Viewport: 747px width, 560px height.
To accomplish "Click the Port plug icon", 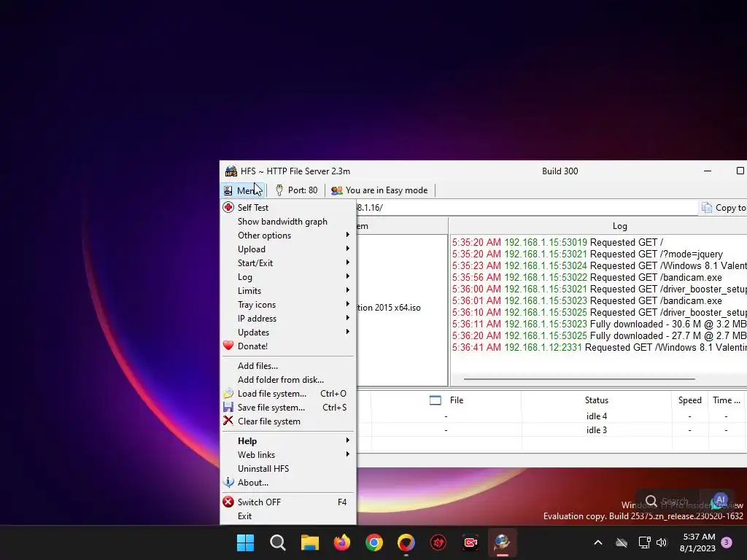I will click(279, 190).
